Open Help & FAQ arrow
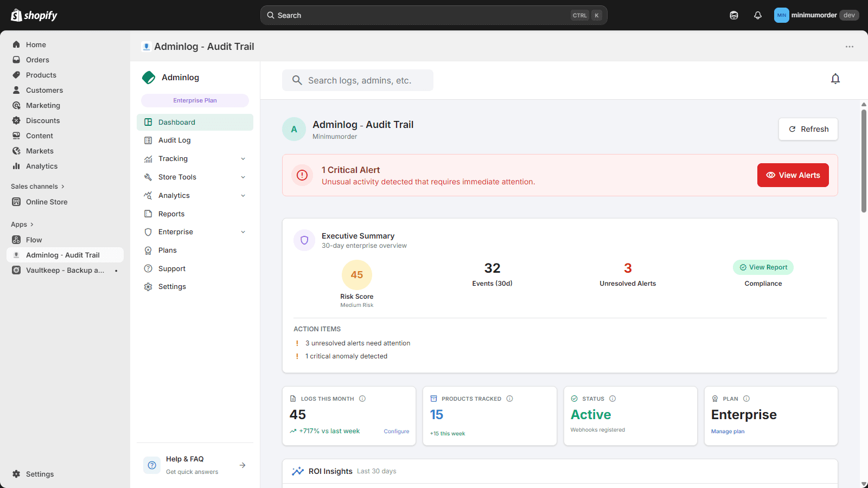Screen dimensions: 868x488 coord(242,465)
